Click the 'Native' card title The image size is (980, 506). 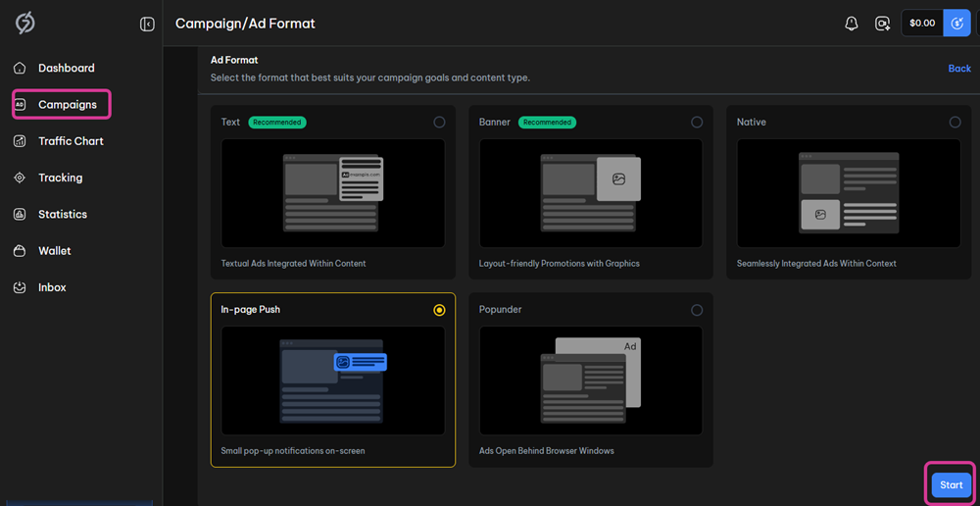pyautogui.click(x=752, y=122)
